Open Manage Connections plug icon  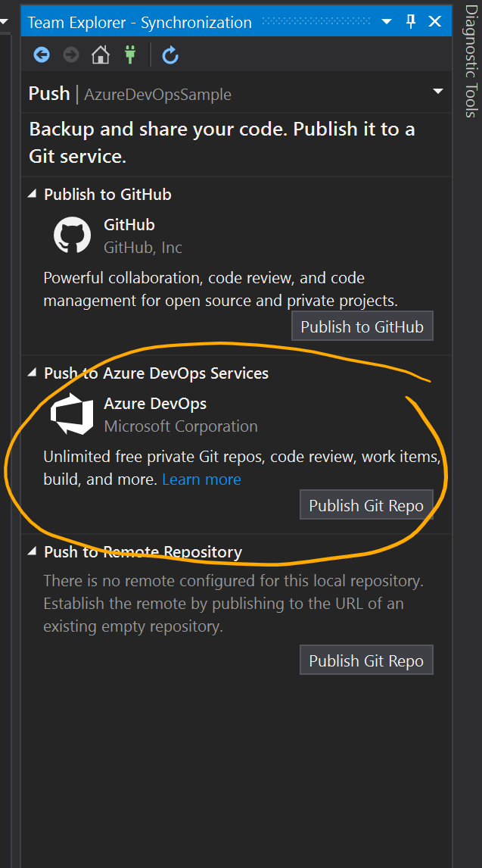[x=128, y=55]
